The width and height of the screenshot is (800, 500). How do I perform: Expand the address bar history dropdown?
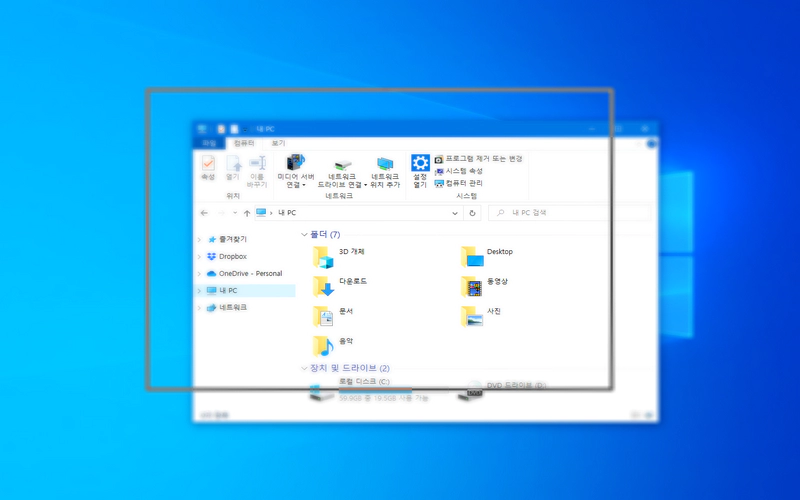click(x=455, y=213)
